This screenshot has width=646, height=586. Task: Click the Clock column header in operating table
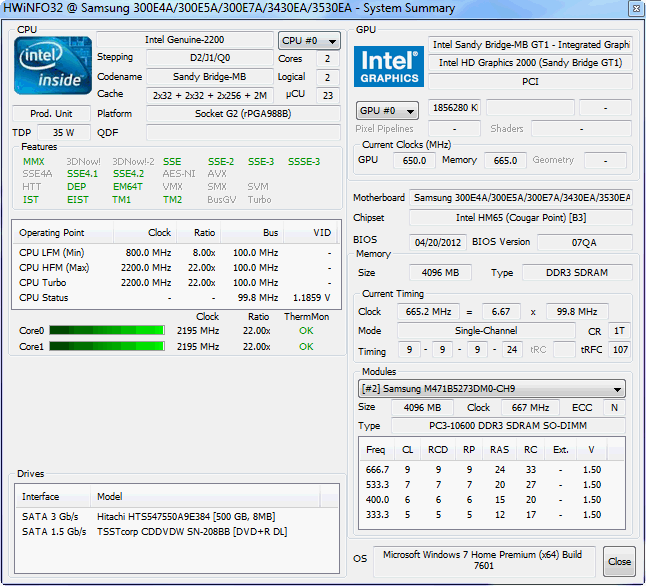[x=145, y=233]
